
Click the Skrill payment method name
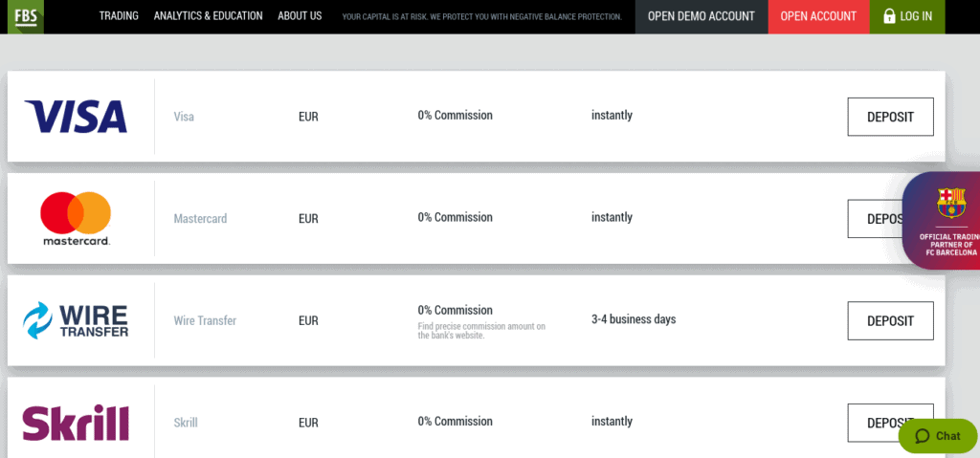pos(186,423)
